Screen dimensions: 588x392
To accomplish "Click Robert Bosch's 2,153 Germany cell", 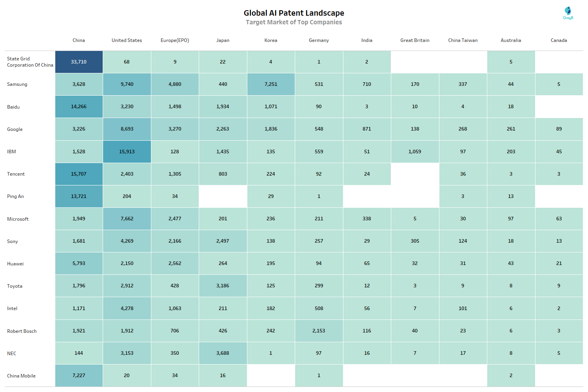I will pos(319,331).
